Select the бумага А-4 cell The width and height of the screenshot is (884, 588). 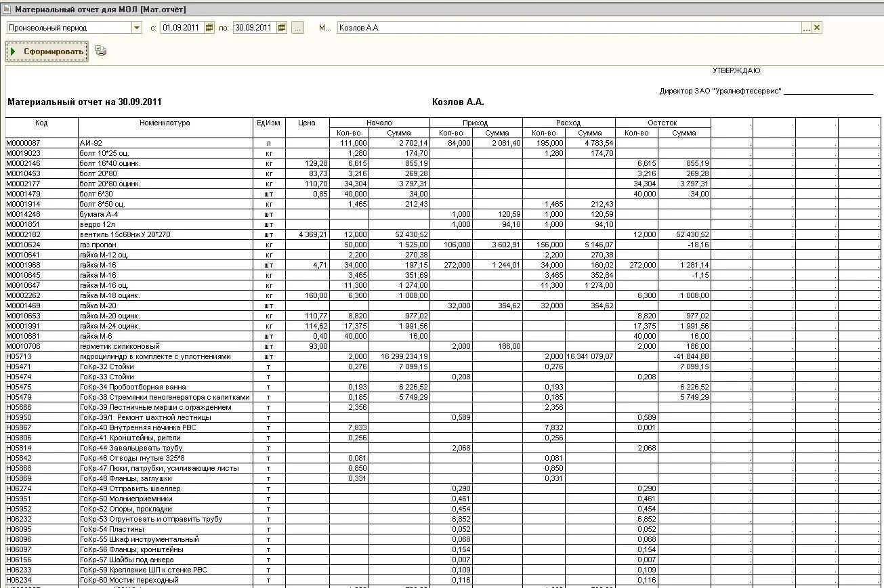coord(165,214)
